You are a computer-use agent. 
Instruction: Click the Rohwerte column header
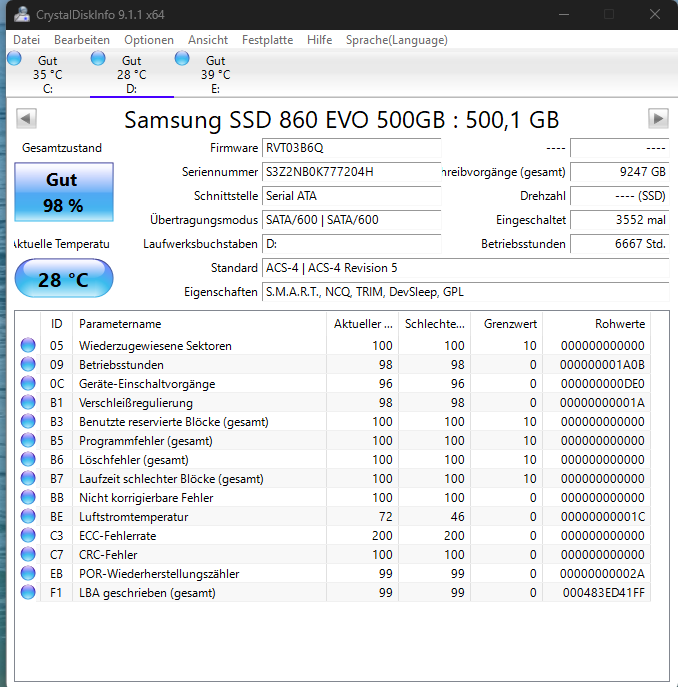(596, 324)
